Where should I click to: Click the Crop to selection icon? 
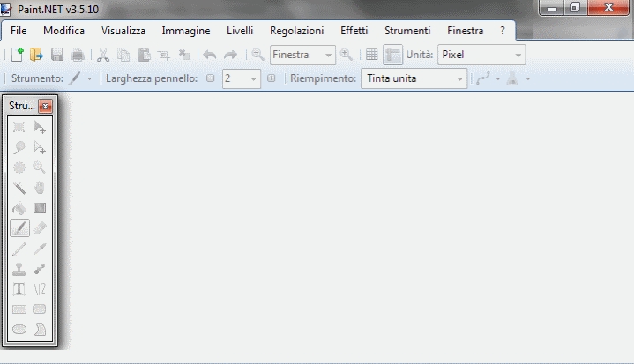164,55
